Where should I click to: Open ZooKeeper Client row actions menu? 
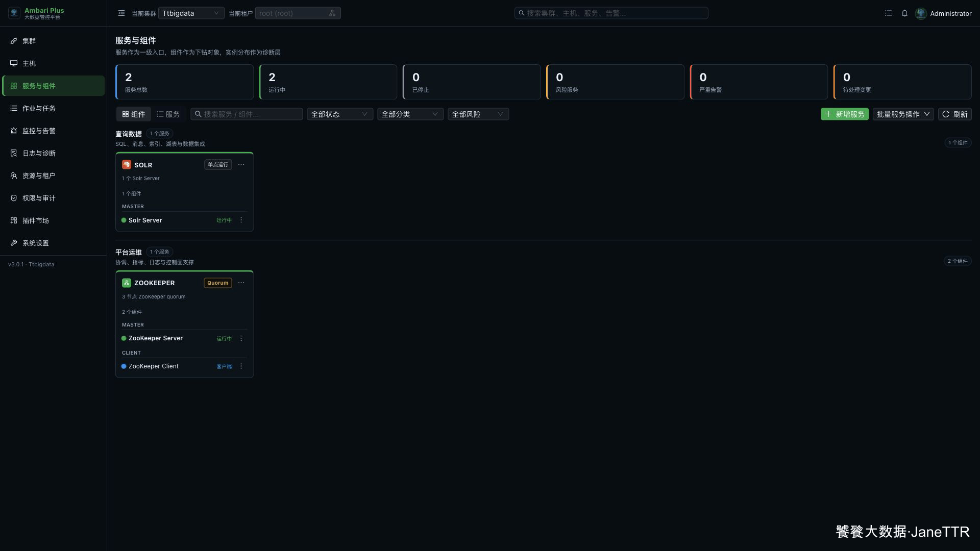[x=241, y=366]
